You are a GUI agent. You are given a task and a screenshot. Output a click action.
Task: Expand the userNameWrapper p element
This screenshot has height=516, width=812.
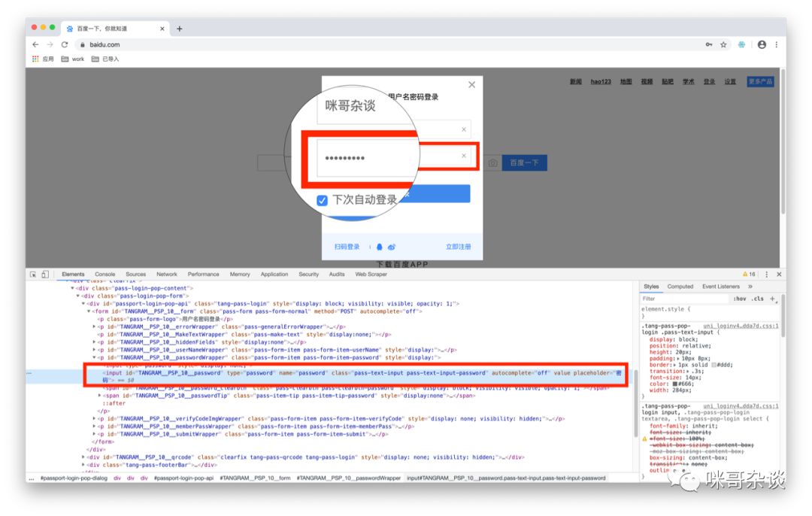tap(94, 350)
